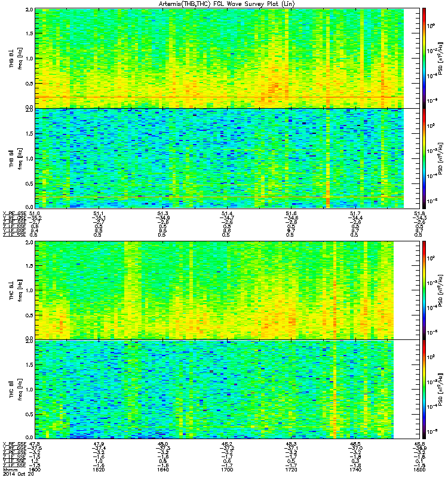Click the THC X position value 48.0
The height and width of the screenshot is (478, 448).
pyautogui.click(x=162, y=444)
